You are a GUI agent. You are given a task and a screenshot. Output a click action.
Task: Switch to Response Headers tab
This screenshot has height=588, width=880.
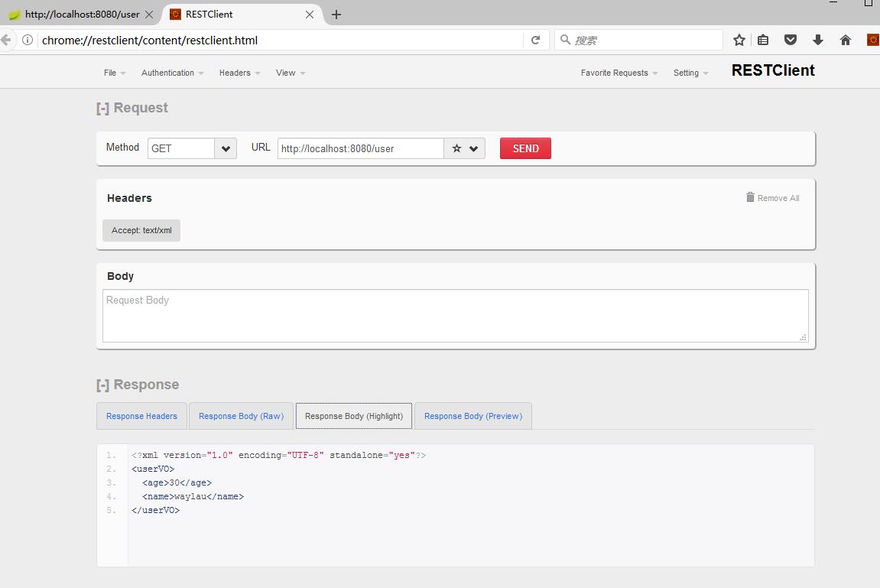pyautogui.click(x=141, y=416)
